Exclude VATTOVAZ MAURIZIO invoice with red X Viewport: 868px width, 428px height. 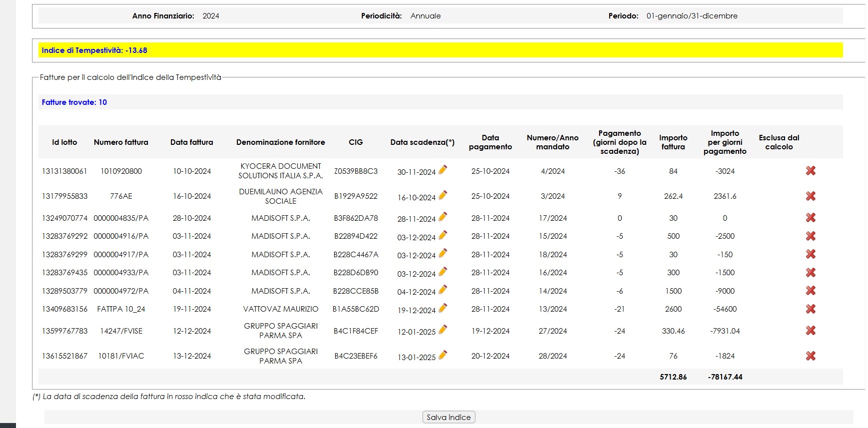(x=811, y=309)
